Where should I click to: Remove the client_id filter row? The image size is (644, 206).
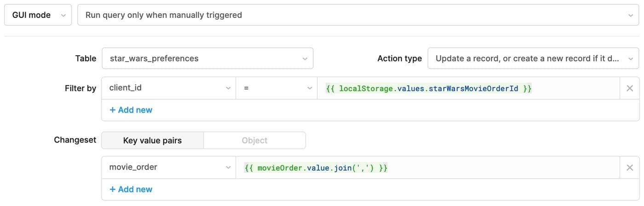(x=630, y=88)
